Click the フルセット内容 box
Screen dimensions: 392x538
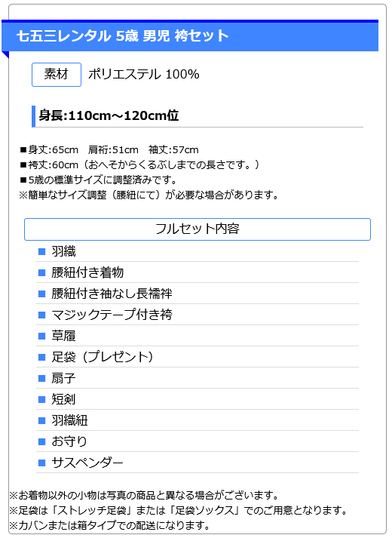[198, 229]
